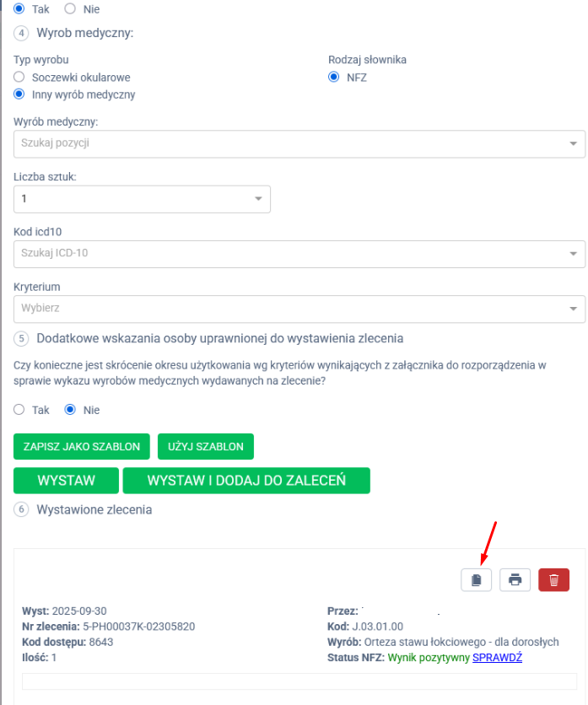Print the issued order via printer icon
The image size is (588, 705).
515,579
